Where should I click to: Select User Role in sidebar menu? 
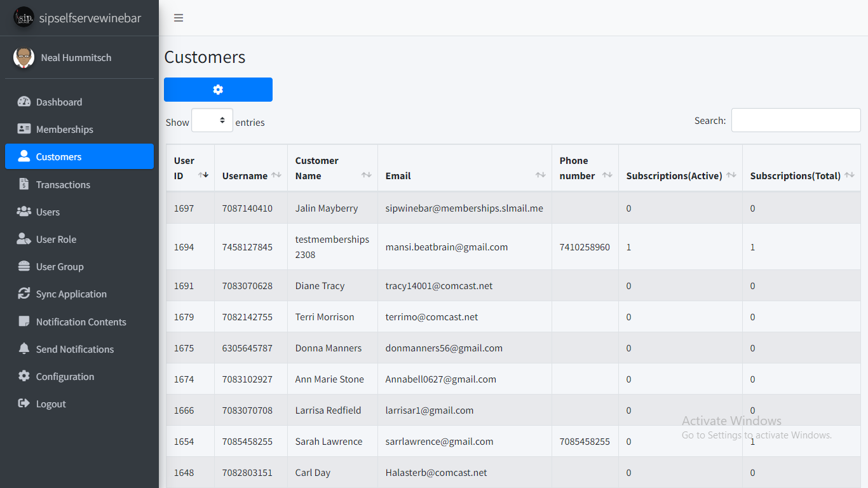point(56,240)
